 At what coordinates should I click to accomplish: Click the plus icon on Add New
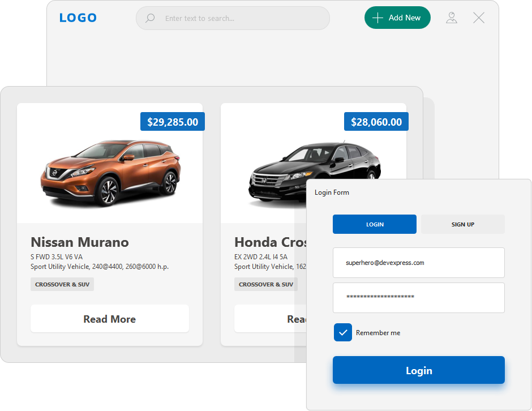(377, 18)
